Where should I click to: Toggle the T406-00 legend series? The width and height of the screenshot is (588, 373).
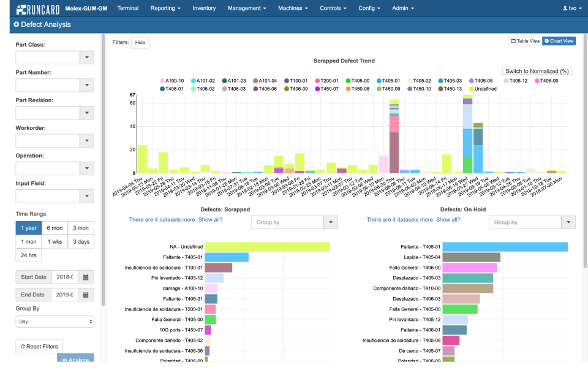tap(546, 81)
